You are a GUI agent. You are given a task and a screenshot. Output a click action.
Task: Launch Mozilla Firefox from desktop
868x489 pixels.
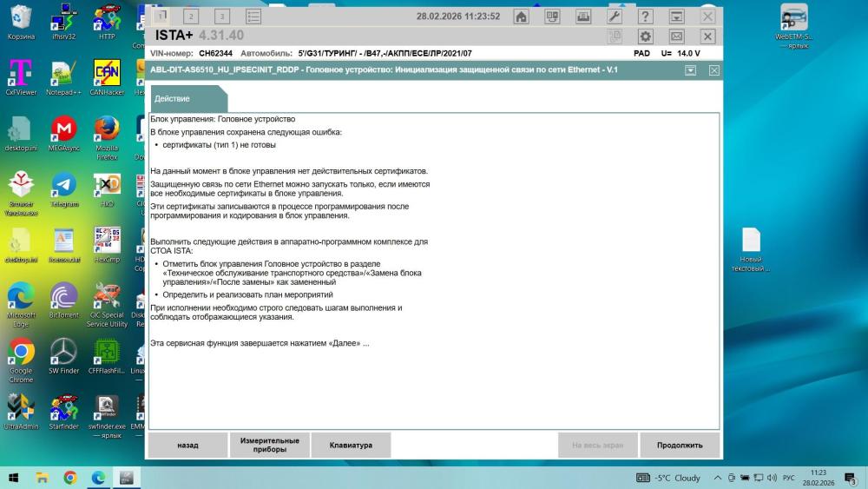click(x=107, y=138)
